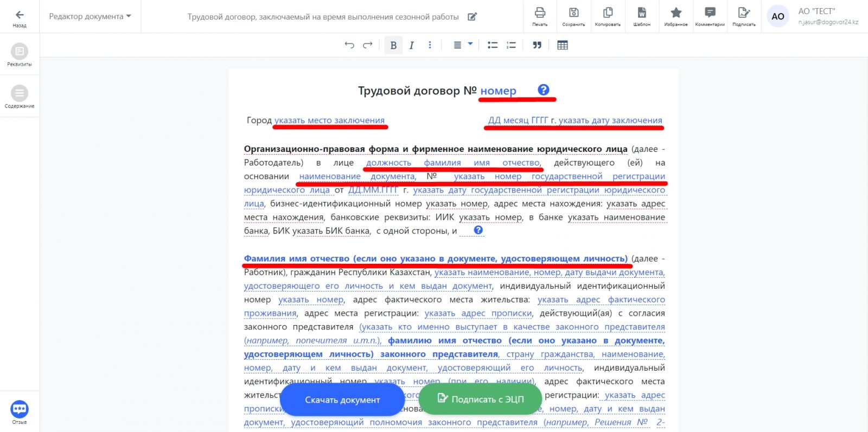Click указать место заключения field
868x432 pixels.
[x=329, y=120]
